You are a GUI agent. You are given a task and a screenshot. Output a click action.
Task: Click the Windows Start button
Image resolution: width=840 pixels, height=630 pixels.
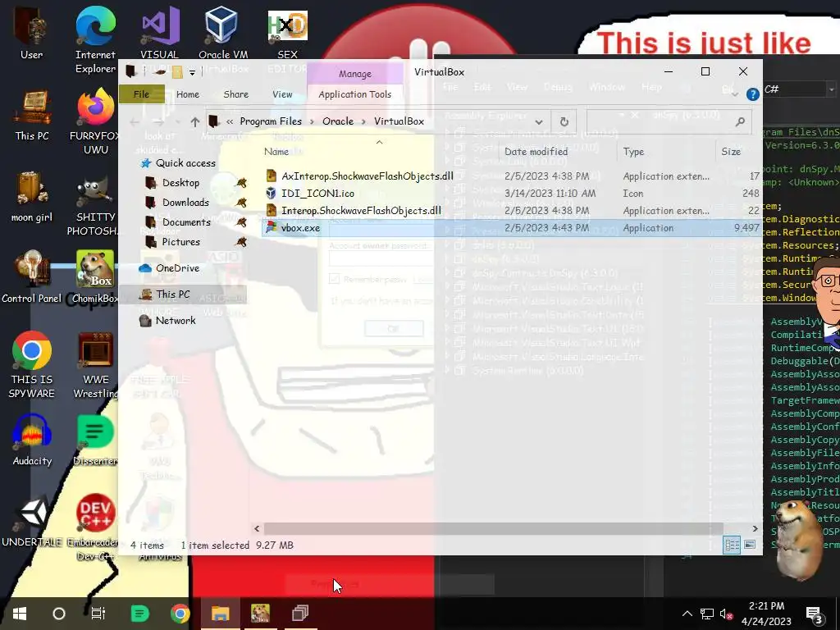[20, 614]
